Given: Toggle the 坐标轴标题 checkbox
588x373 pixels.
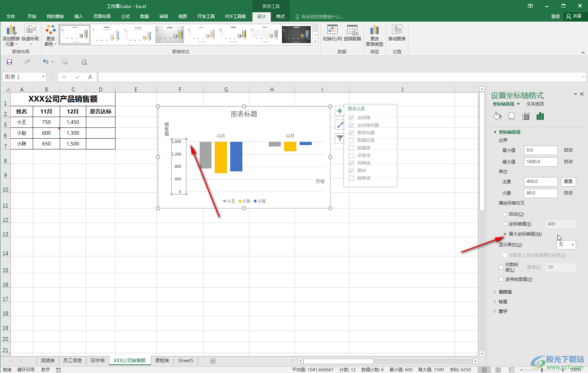Looking at the screenshot, I should pyautogui.click(x=351, y=125).
